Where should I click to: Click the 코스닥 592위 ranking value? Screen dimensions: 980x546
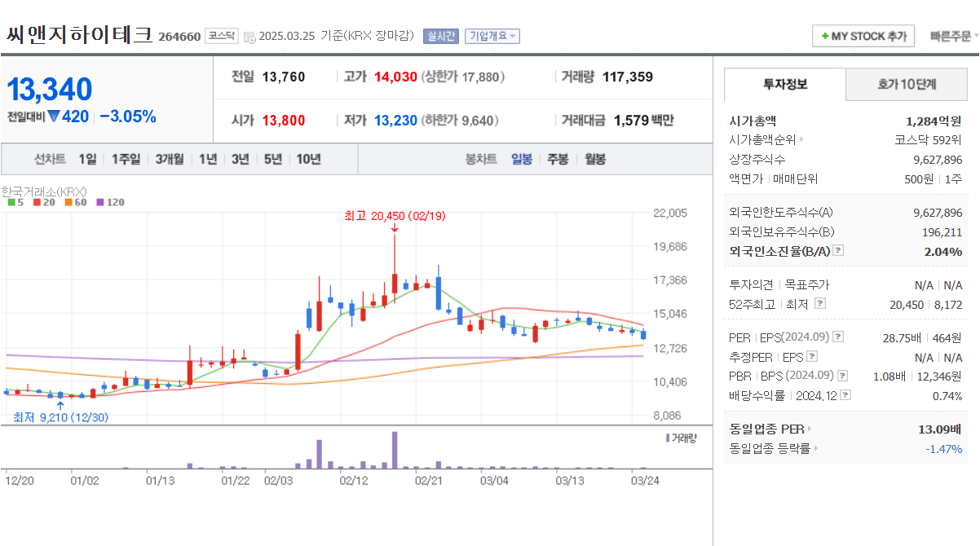[928, 139]
